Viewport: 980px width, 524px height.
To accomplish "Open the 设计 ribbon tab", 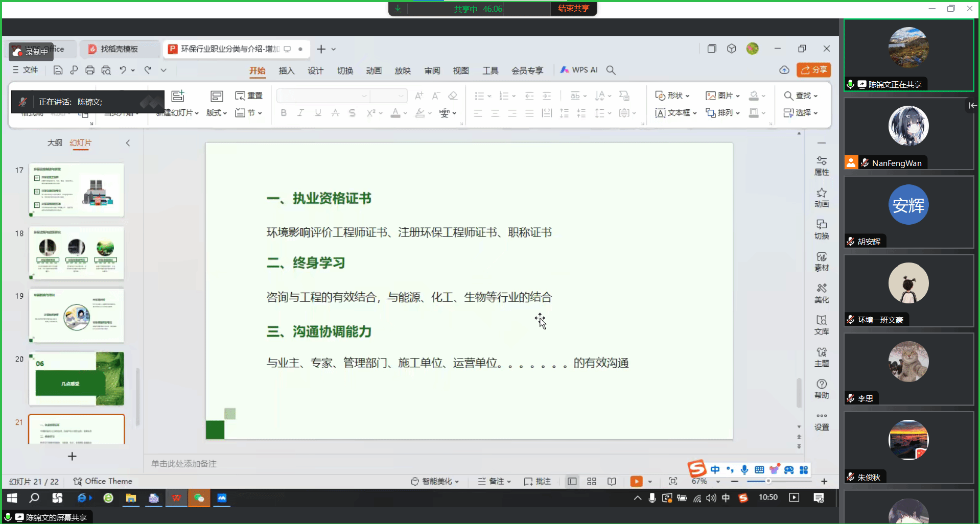I will tap(315, 70).
